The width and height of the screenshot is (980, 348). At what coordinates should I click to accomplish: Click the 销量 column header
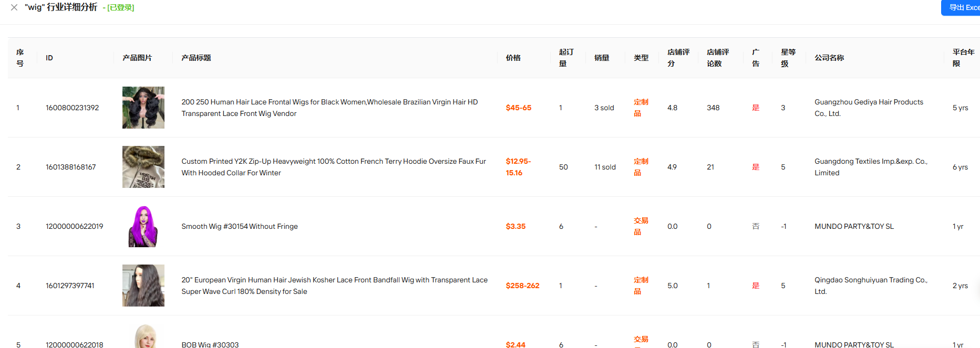pos(602,58)
